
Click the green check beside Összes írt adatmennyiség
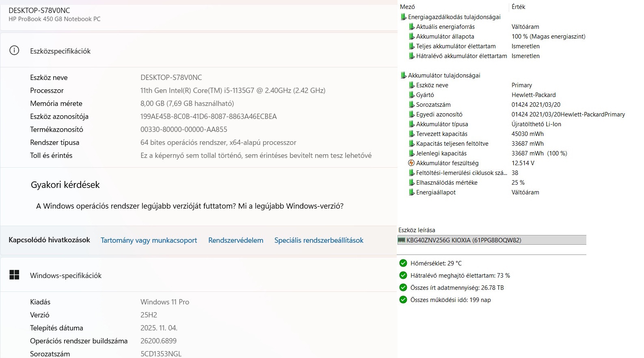(x=403, y=287)
